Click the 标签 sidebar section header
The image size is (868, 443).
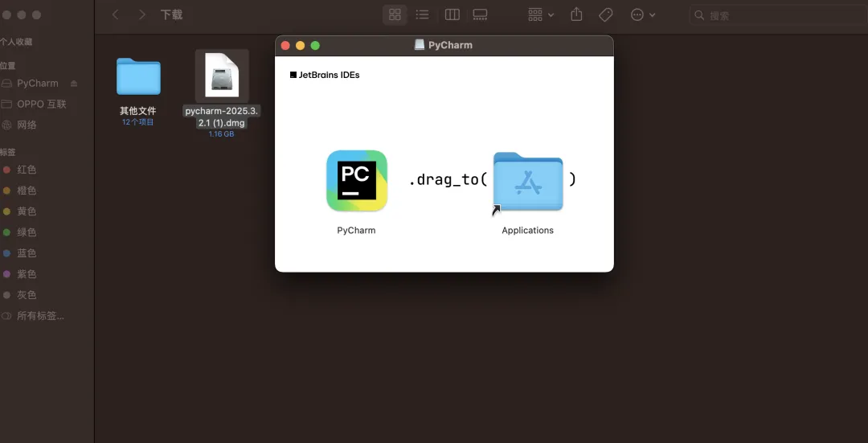pos(8,152)
